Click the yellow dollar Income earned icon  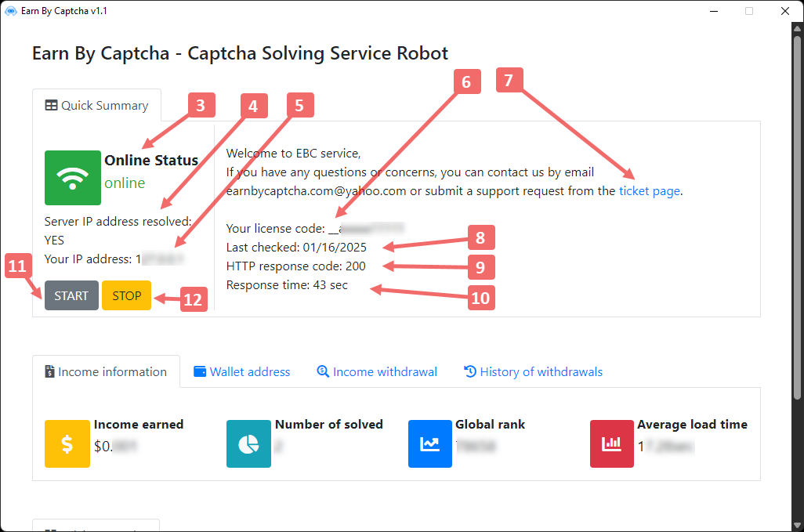(x=67, y=443)
